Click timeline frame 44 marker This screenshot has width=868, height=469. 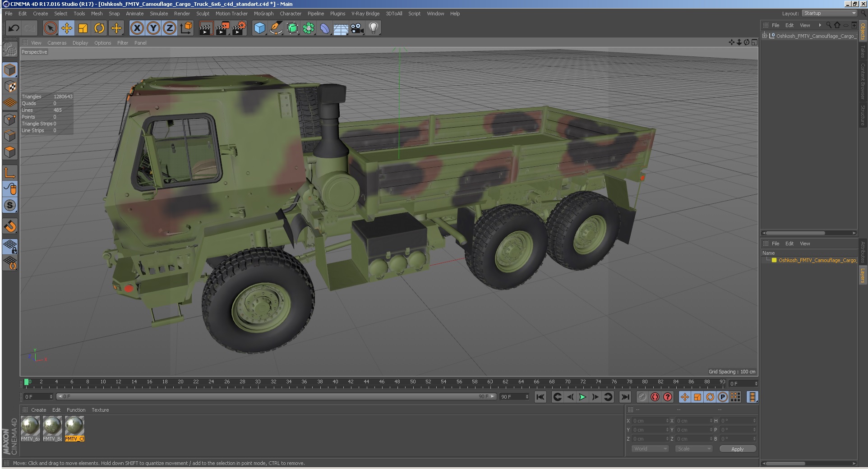coord(366,382)
